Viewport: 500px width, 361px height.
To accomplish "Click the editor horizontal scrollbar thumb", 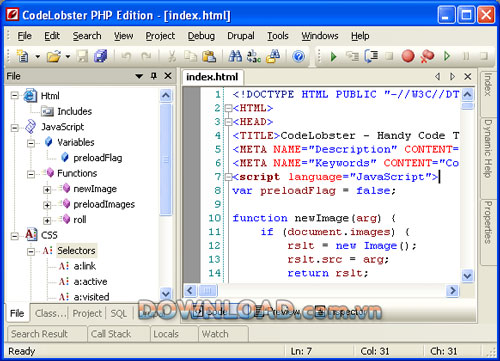I will 208,291.
